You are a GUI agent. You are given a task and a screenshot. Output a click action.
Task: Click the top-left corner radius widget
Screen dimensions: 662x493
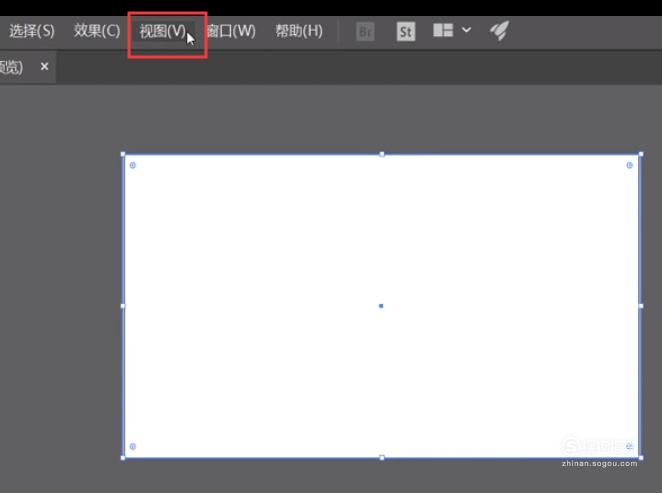133,165
